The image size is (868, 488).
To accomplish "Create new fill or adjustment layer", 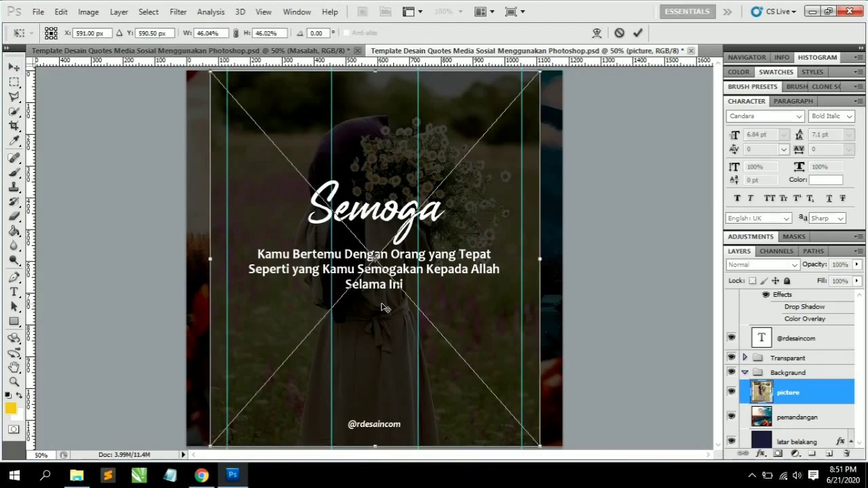I will (x=795, y=453).
